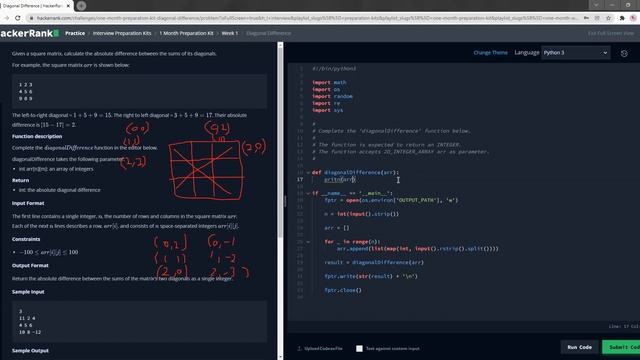Click the Line 17 Col status text

(x=624, y=326)
